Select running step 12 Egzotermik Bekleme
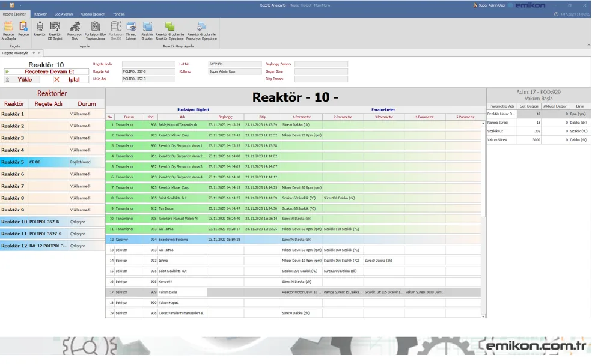 pyautogui.click(x=293, y=240)
